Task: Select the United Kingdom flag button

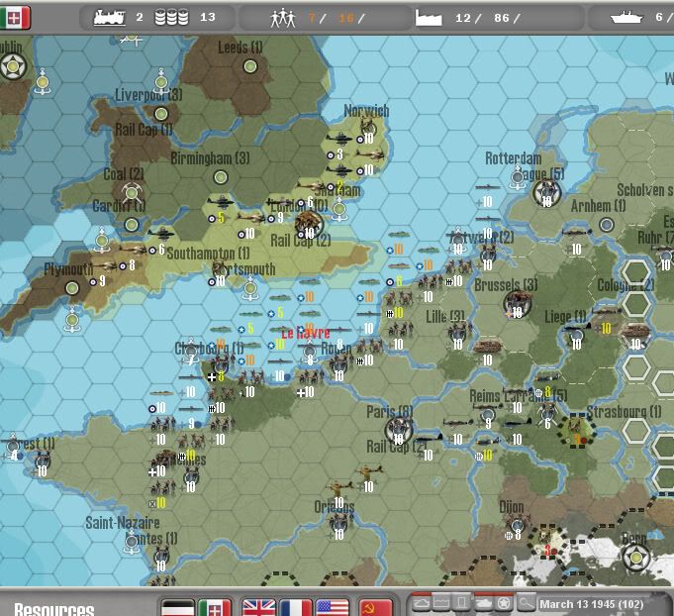Action: click(x=259, y=606)
